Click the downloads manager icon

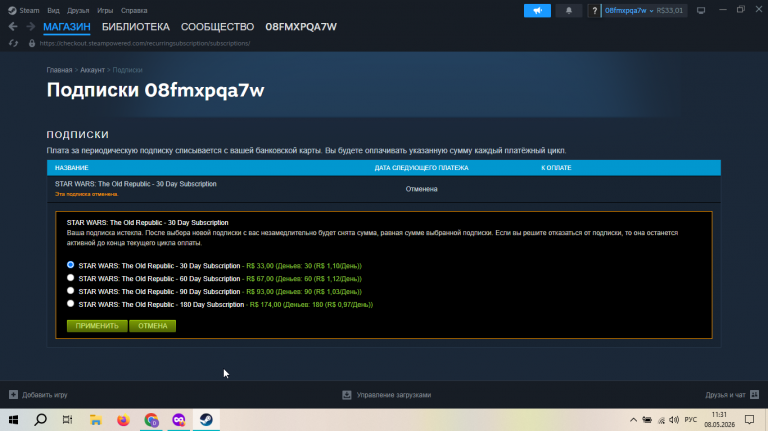(347, 395)
